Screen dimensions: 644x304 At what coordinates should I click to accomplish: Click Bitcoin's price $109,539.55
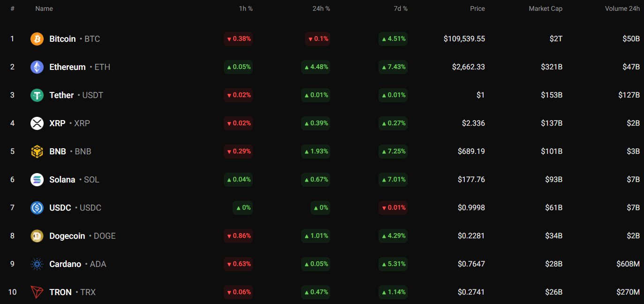(x=464, y=39)
